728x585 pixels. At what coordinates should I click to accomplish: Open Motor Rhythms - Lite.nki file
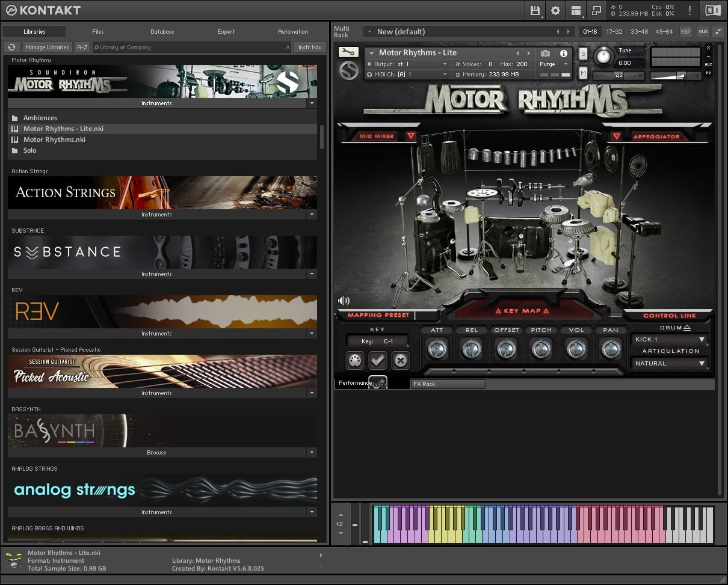pos(162,129)
